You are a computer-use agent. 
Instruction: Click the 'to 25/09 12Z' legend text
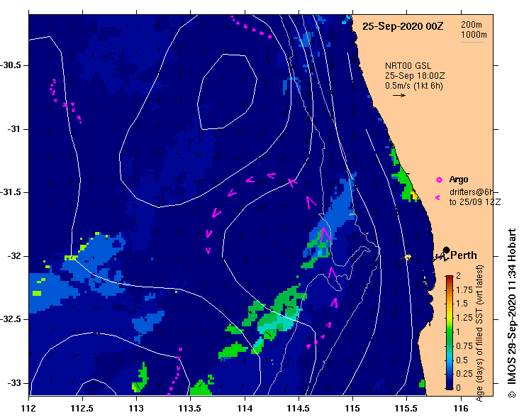point(475,202)
